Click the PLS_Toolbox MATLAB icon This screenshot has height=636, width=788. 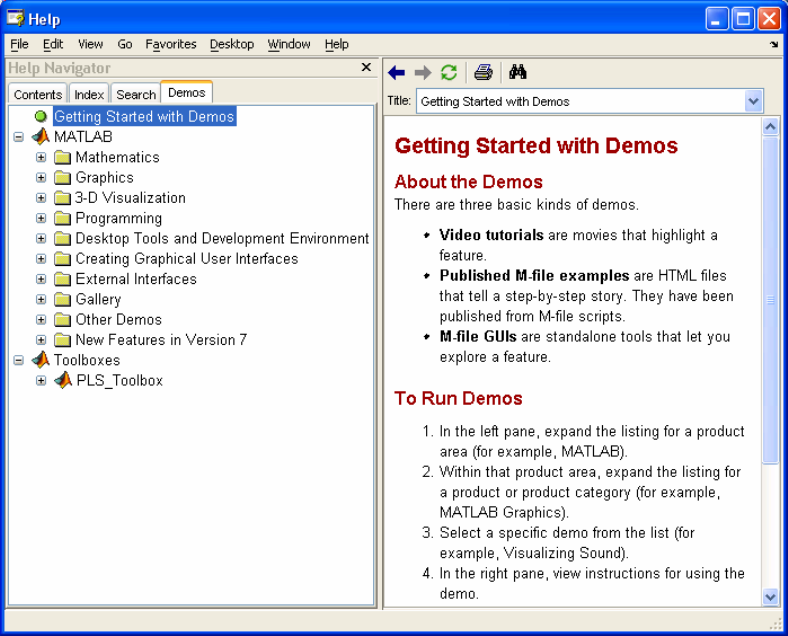[x=62, y=380]
